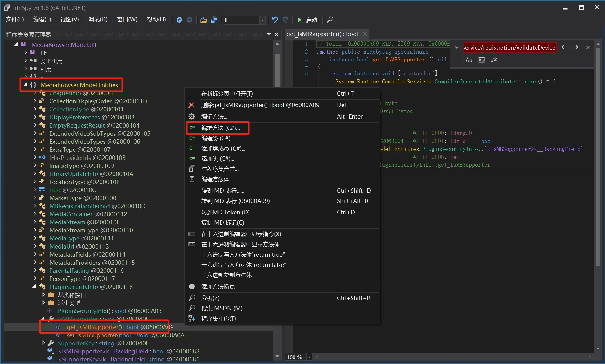Open the IL language dropdown
The width and height of the screenshot is (605, 364).
pyautogui.click(x=262, y=20)
